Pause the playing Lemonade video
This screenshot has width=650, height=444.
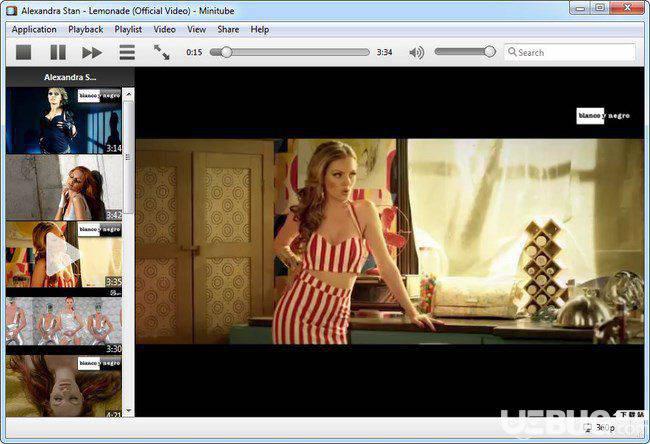58,52
